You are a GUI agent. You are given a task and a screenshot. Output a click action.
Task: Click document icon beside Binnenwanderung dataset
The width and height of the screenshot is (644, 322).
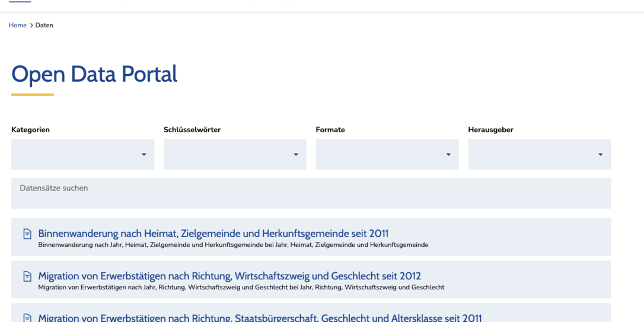tap(27, 234)
